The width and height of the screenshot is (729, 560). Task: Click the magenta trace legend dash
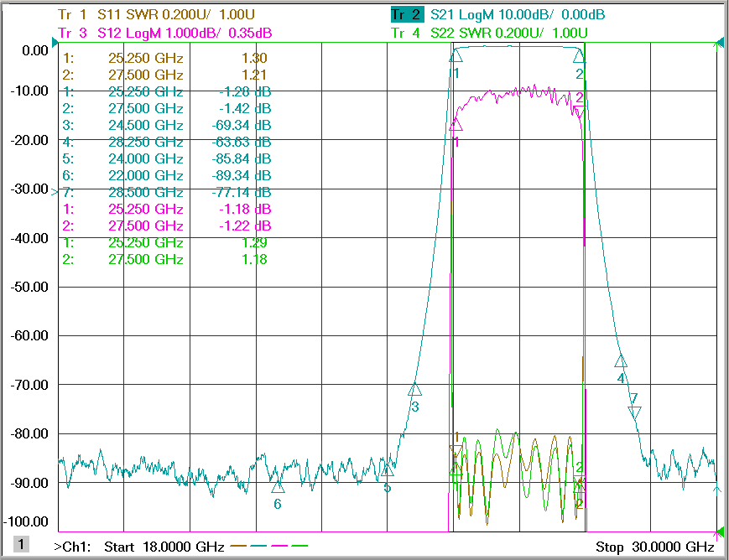coord(279,546)
